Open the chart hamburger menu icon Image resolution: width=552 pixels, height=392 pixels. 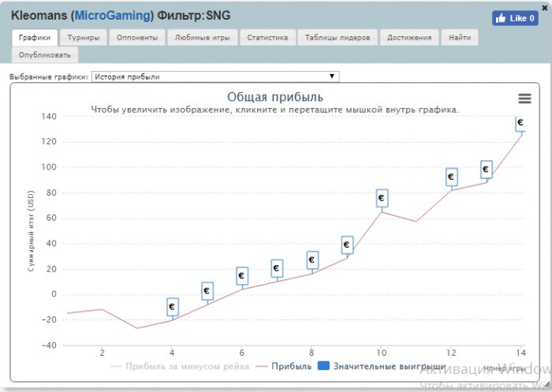point(524,98)
